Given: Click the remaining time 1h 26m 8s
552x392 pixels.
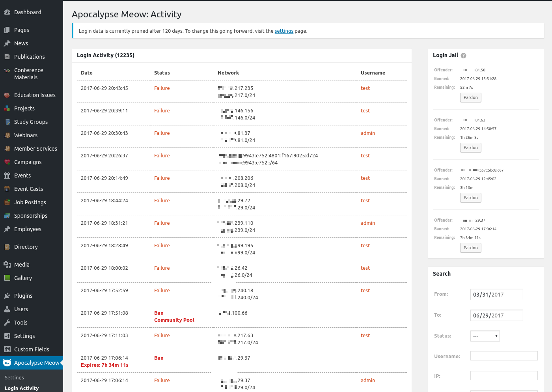Looking at the screenshot, I should pyautogui.click(x=469, y=138).
